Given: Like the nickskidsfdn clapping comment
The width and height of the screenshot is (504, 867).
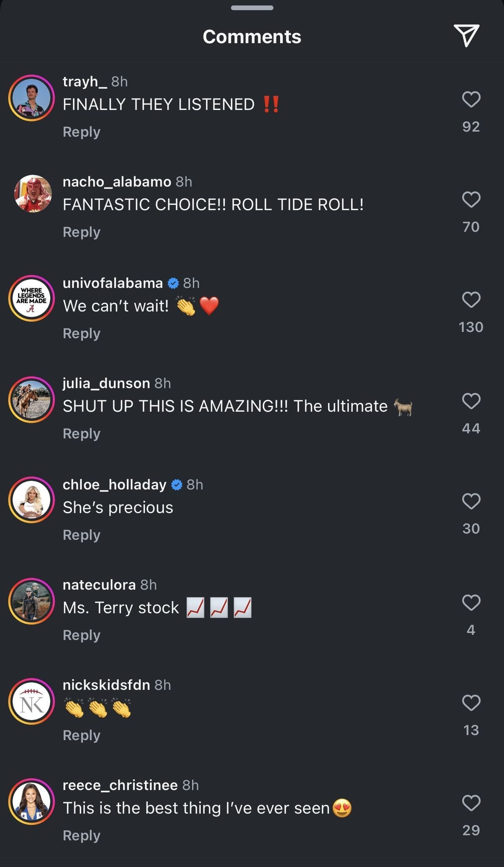Looking at the screenshot, I should [471, 703].
